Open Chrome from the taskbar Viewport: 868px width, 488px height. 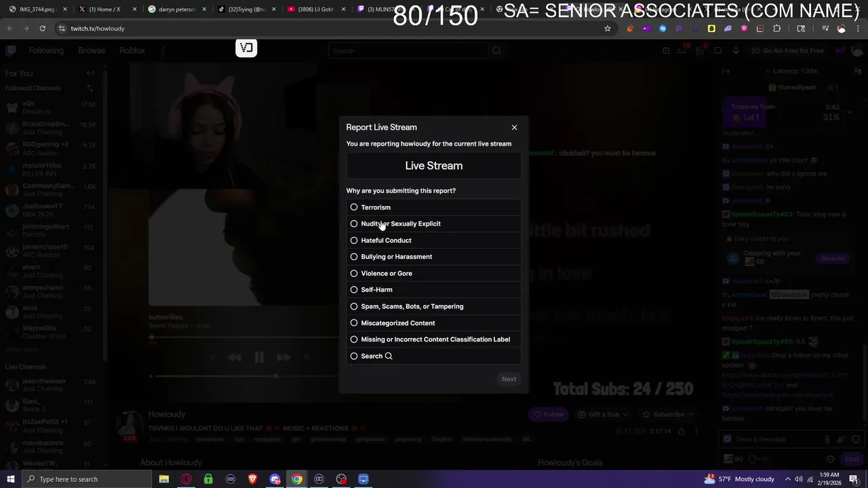pyautogui.click(x=297, y=479)
